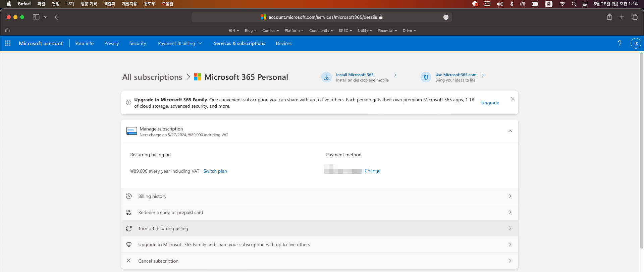Viewport: 644px width, 272px height.
Task: Click the Redeem code QR icon
Action: click(129, 212)
